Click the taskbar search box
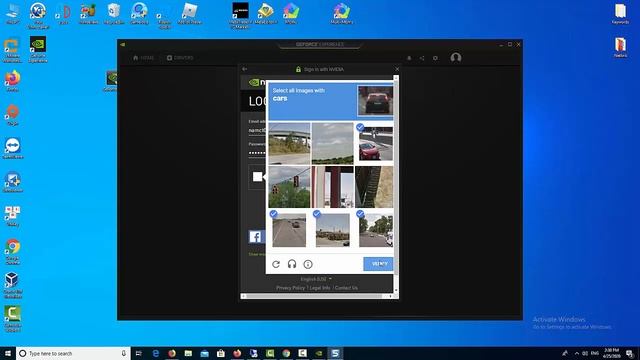640x360 pixels. pyautogui.click(x=73, y=353)
